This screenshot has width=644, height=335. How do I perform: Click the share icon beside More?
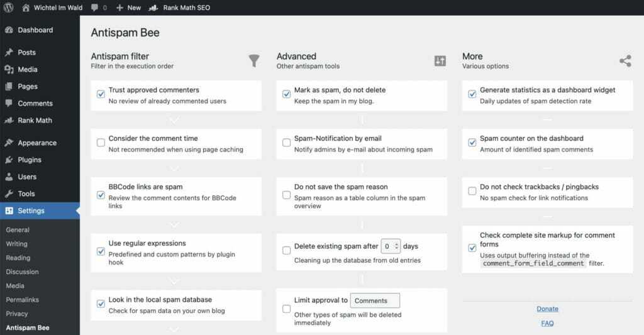pyautogui.click(x=625, y=61)
